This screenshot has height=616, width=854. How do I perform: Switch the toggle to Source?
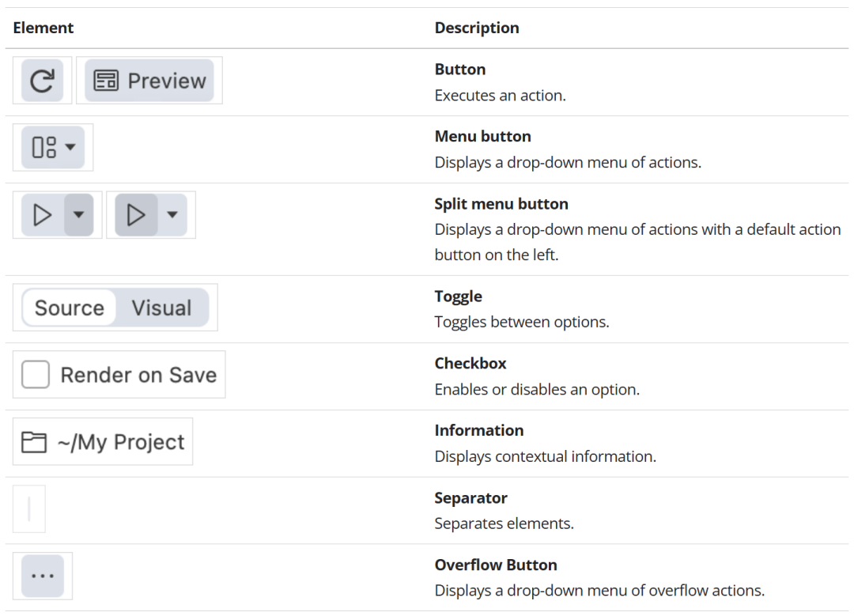click(69, 308)
